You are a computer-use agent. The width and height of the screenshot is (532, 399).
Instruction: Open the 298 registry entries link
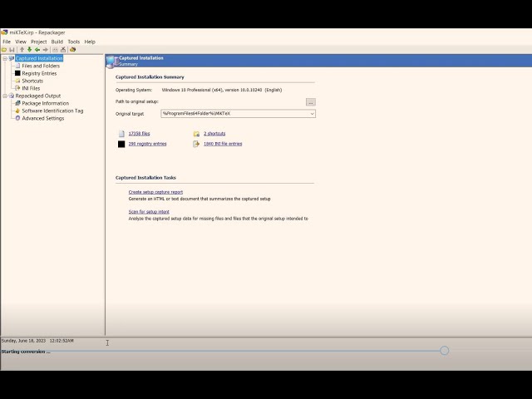147,144
